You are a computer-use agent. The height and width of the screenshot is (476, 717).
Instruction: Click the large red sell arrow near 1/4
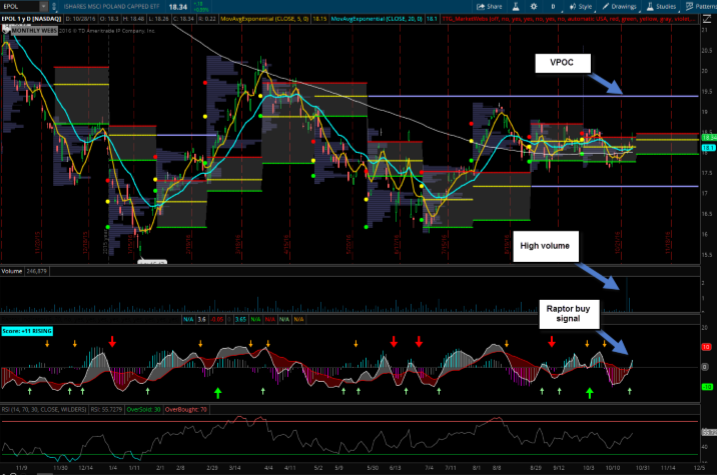click(x=111, y=342)
